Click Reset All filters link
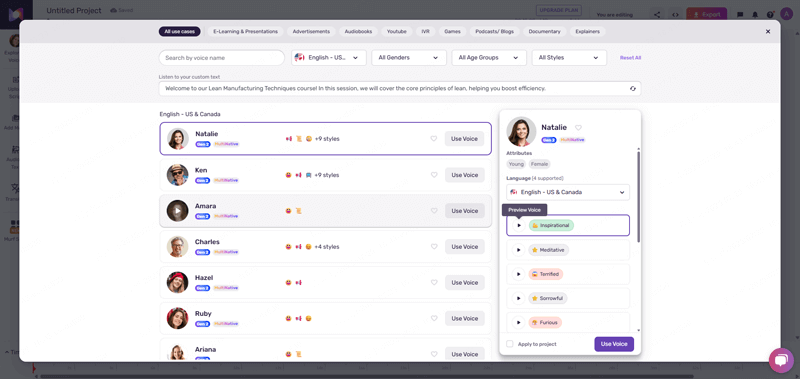This screenshot has width=800, height=379. click(x=630, y=58)
